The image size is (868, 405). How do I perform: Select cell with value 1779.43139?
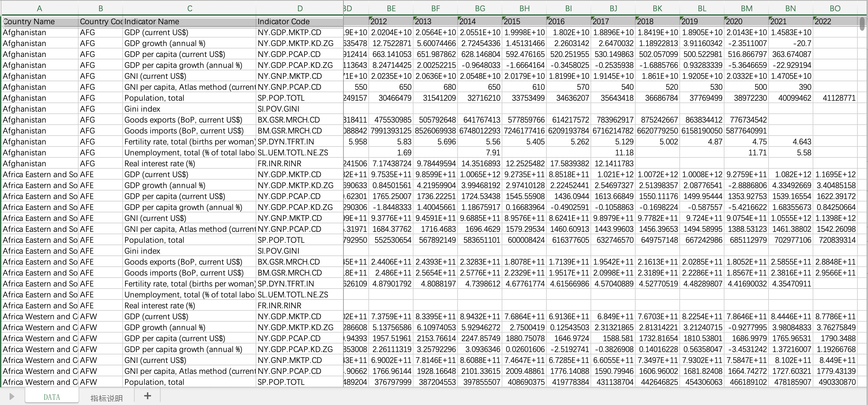tap(835, 371)
